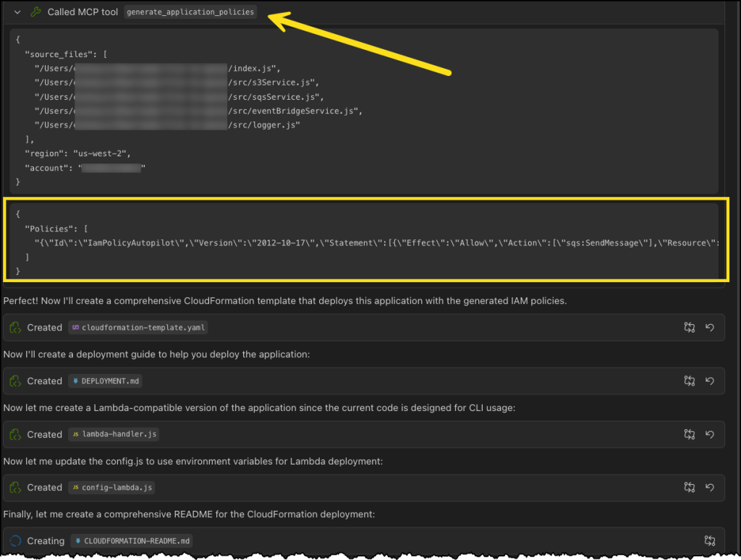View diff for lambda-handler.js
This screenshot has height=560, width=741.
[x=689, y=434]
